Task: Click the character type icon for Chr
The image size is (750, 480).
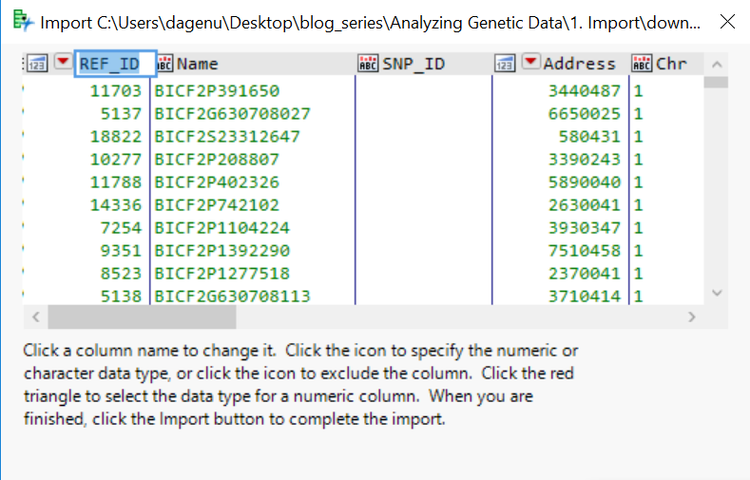Action: pos(642,64)
